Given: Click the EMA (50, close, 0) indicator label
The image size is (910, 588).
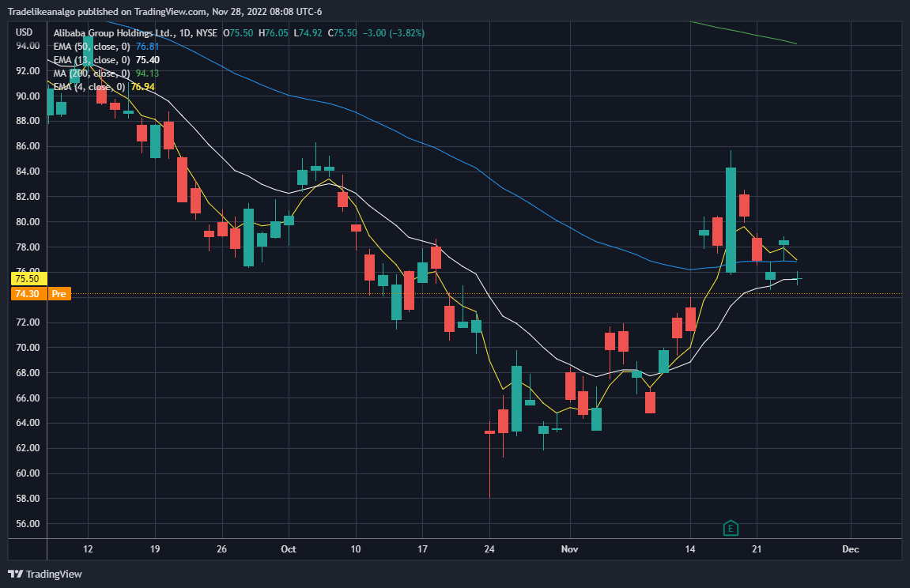Looking at the screenshot, I should tap(92, 47).
